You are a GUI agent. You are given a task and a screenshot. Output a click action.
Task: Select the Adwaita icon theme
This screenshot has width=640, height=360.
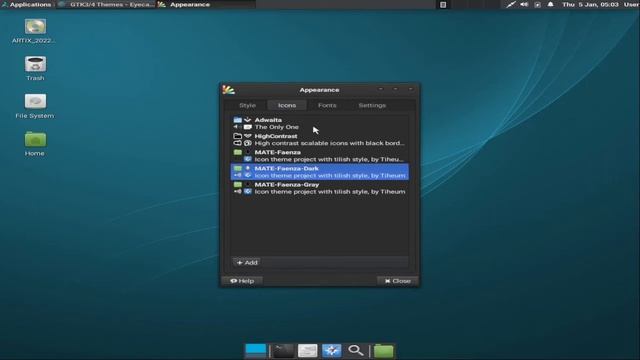click(320, 123)
